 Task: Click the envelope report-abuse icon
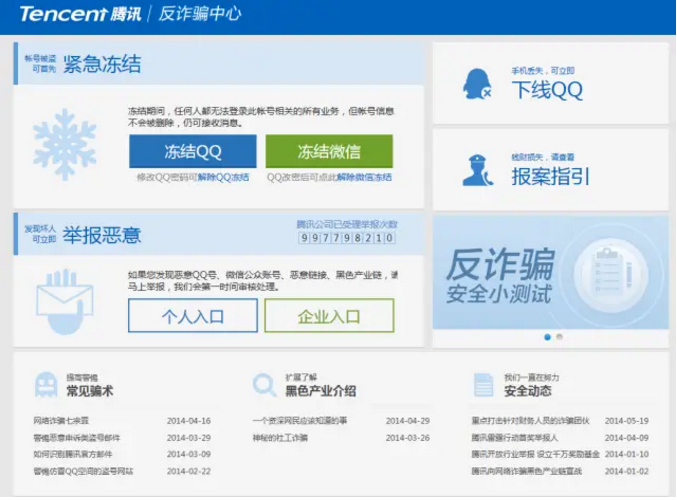click(65, 301)
